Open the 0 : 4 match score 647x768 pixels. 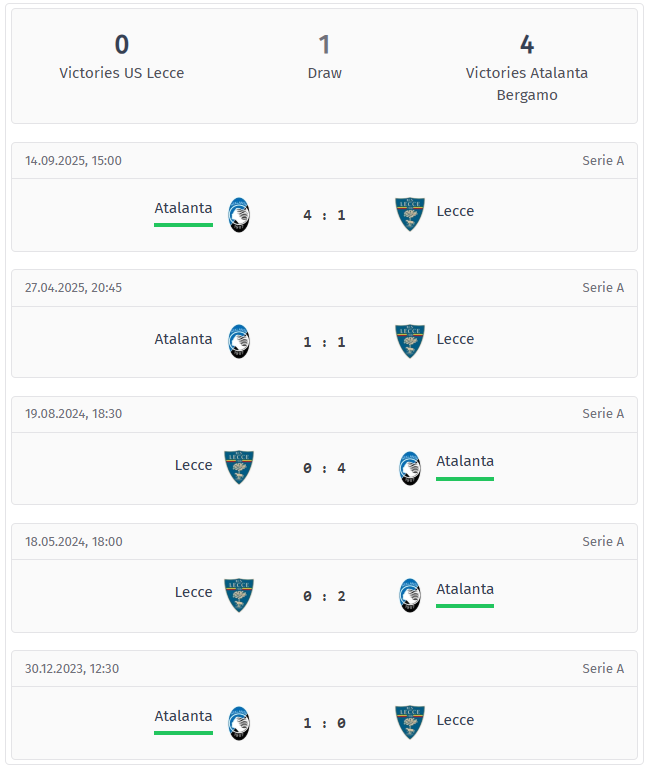coord(324,468)
